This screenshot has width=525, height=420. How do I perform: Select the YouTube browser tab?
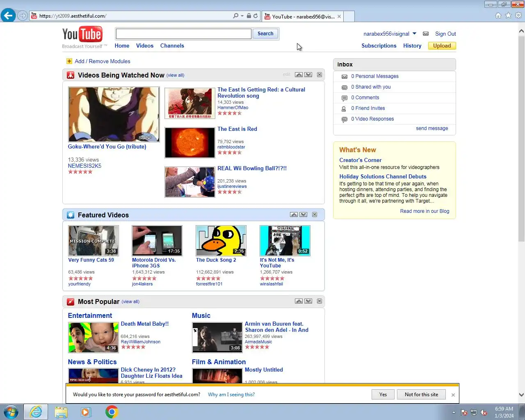[303, 16]
